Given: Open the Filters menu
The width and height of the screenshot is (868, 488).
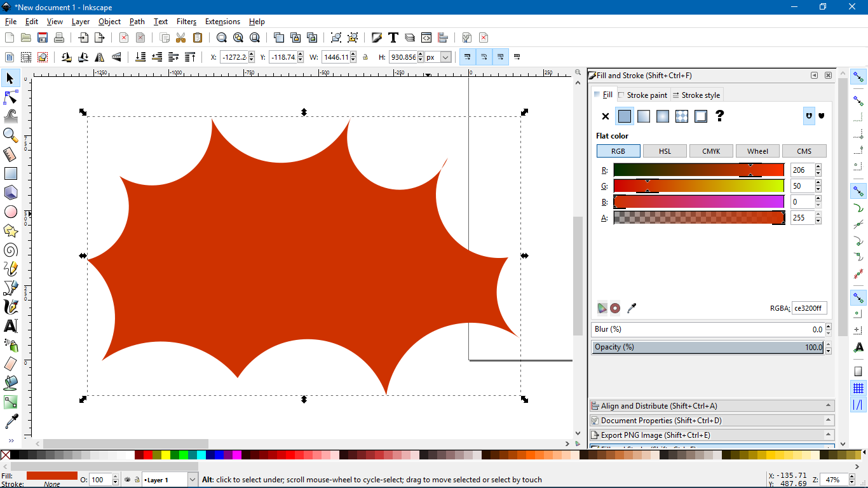Looking at the screenshot, I should point(186,22).
